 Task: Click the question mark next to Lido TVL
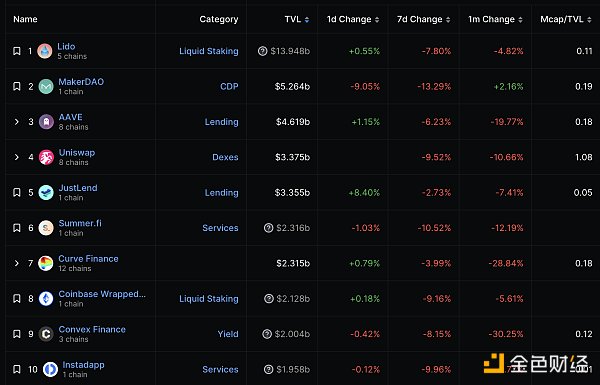(262, 51)
